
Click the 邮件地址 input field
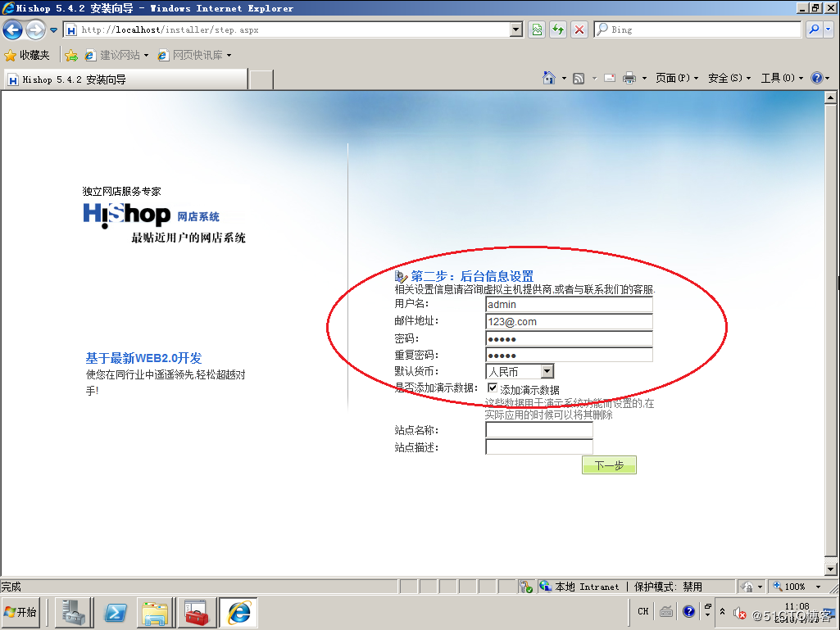pyautogui.click(x=569, y=321)
